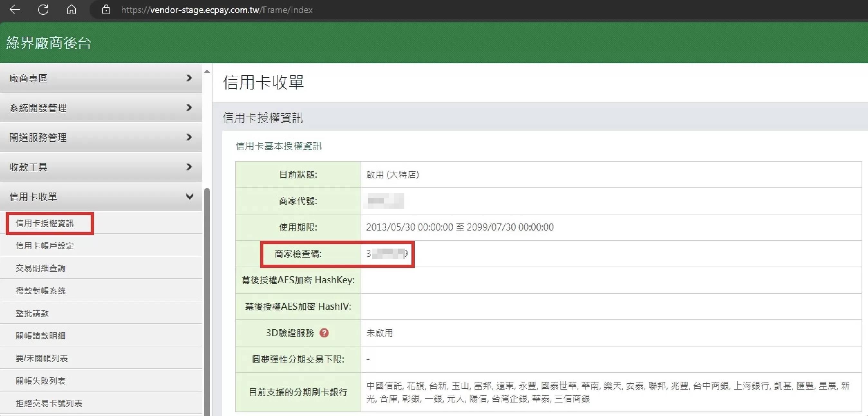Click the browser home icon
Screen dimensions: 868x416
click(x=71, y=10)
